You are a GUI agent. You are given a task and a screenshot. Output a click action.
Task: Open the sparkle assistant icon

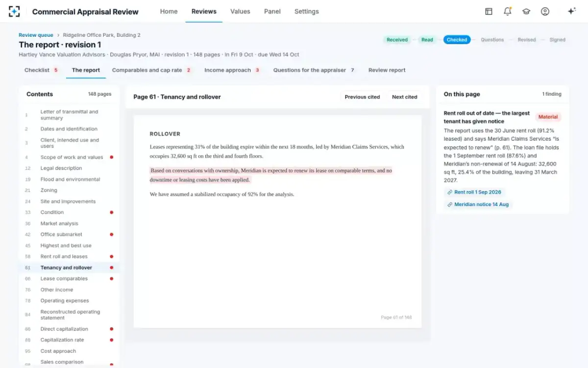click(x=571, y=11)
